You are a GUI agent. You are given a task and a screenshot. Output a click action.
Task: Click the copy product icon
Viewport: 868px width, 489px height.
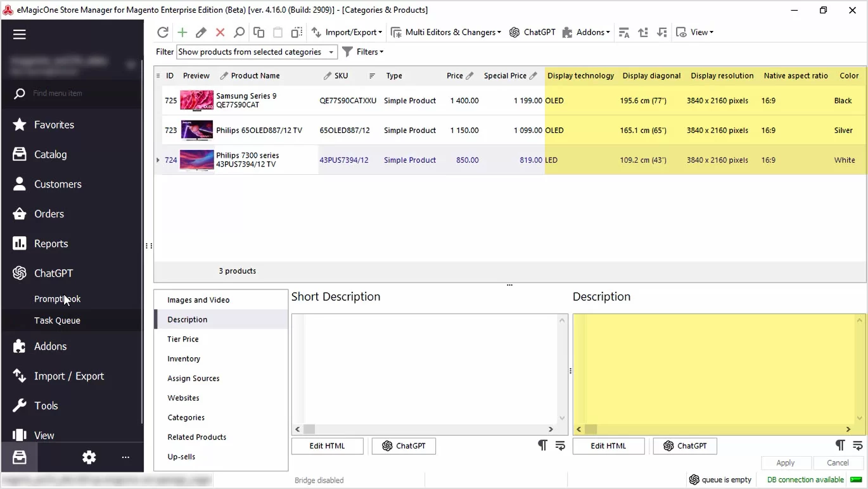click(258, 32)
